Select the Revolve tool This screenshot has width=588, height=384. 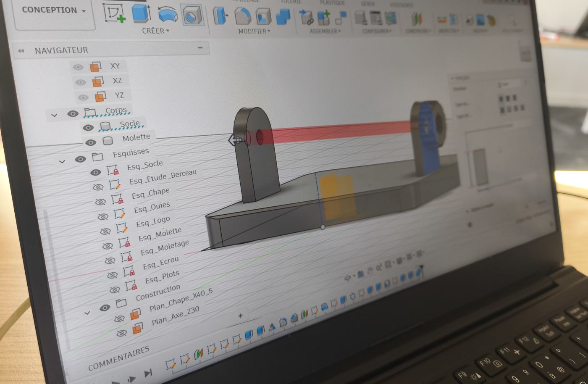click(x=168, y=15)
